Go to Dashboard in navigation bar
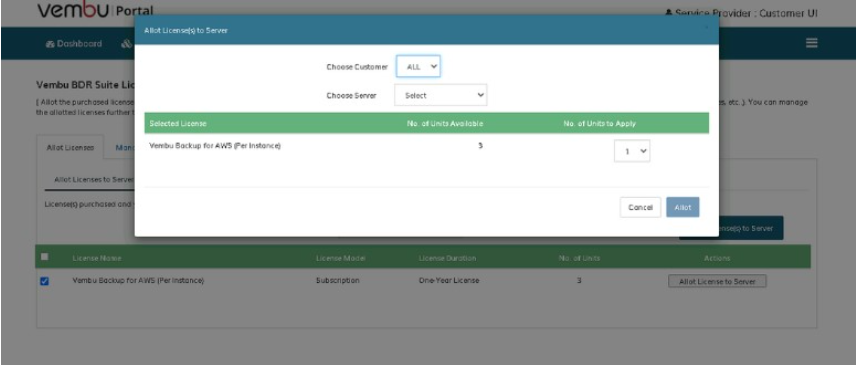Image resolution: width=856 pixels, height=365 pixels. point(74,44)
